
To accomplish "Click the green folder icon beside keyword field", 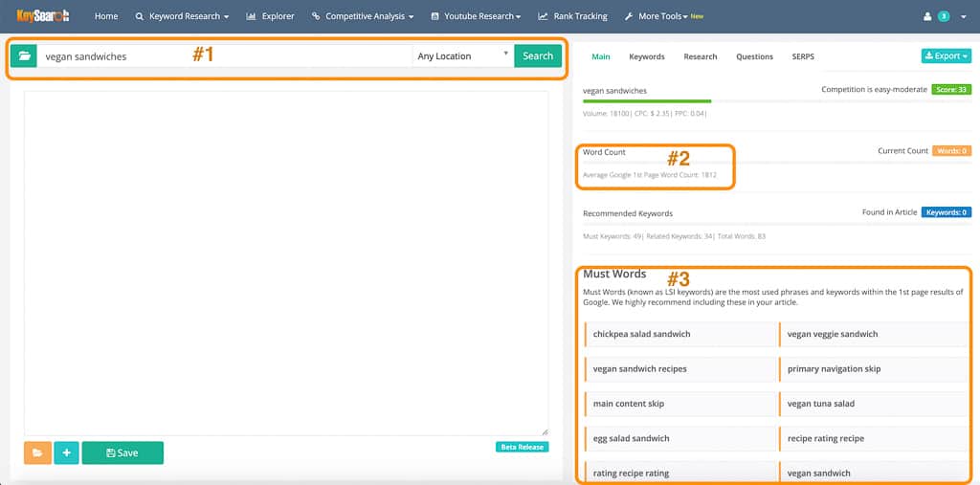I will 24,56.
